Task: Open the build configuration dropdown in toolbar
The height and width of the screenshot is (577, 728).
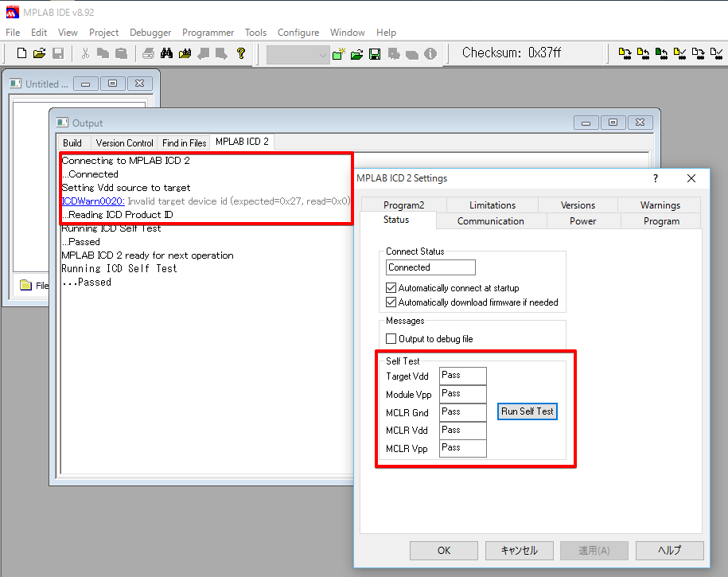Action: click(x=298, y=55)
